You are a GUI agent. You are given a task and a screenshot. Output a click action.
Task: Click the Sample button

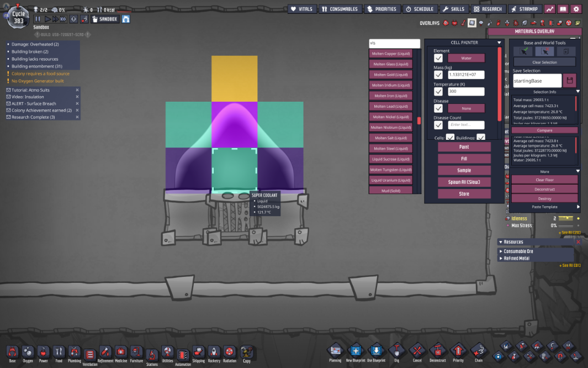(x=464, y=170)
